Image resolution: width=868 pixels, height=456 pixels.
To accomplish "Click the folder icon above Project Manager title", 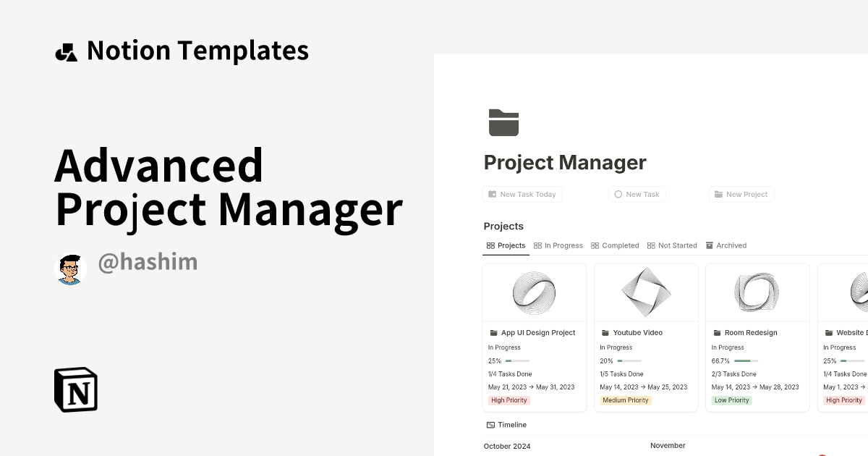I will coord(503,122).
